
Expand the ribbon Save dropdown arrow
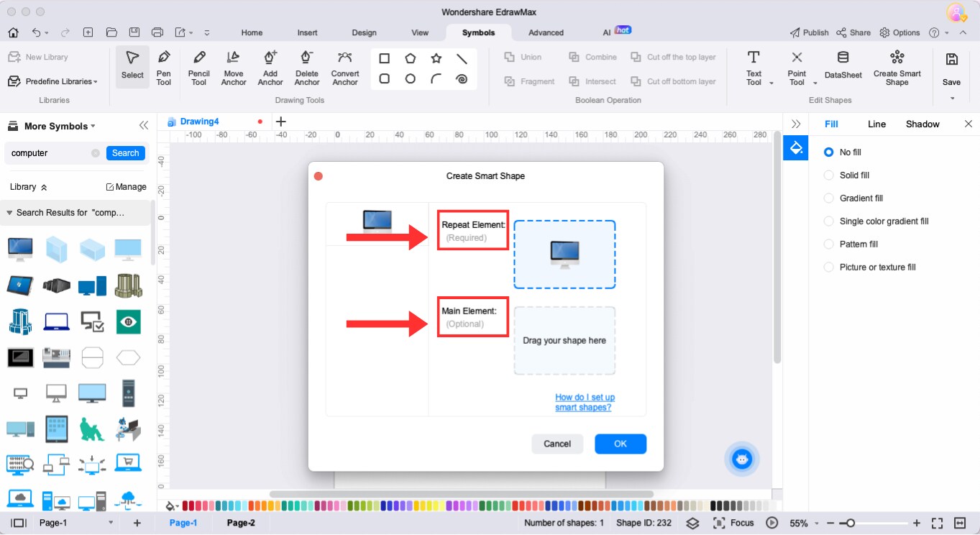pyautogui.click(x=952, y=99)
